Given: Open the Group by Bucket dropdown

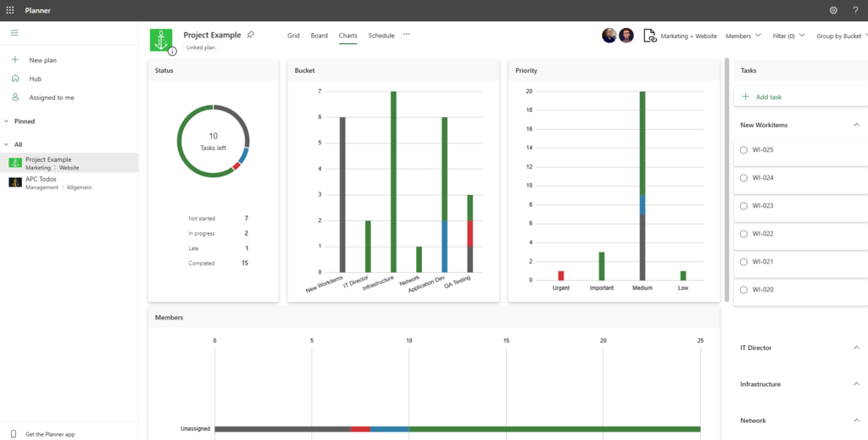Looking at the screenshot, I should coord(841,36).
